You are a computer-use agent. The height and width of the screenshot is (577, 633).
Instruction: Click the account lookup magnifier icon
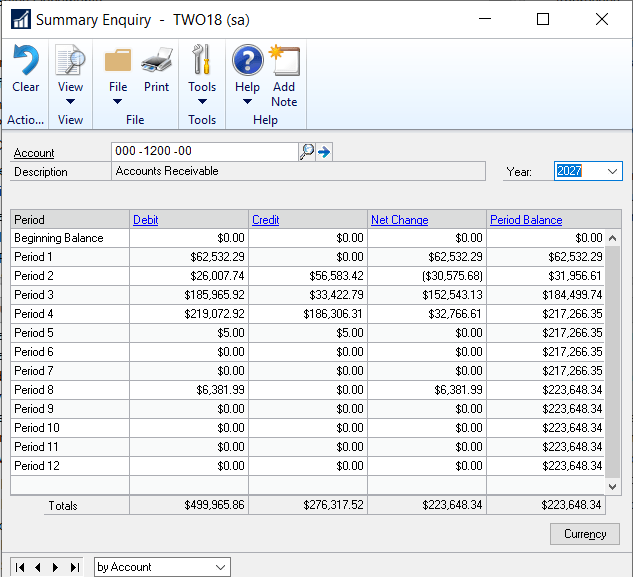(x=307, y=152)
